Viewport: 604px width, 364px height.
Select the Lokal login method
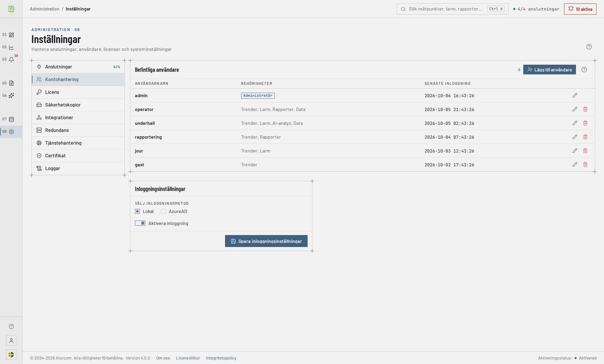pyautogui.click(x=137, y=211)
